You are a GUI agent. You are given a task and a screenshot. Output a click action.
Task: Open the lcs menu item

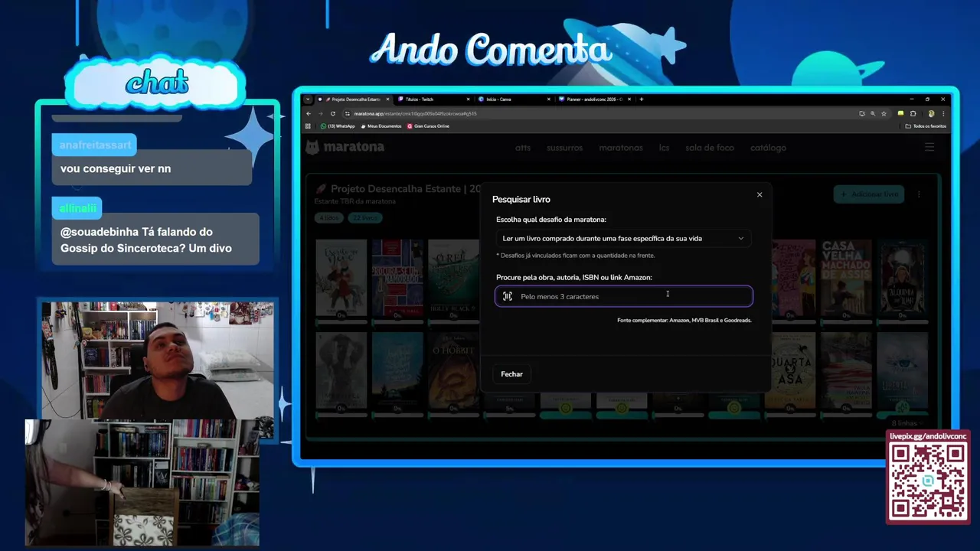pos(664,148)
